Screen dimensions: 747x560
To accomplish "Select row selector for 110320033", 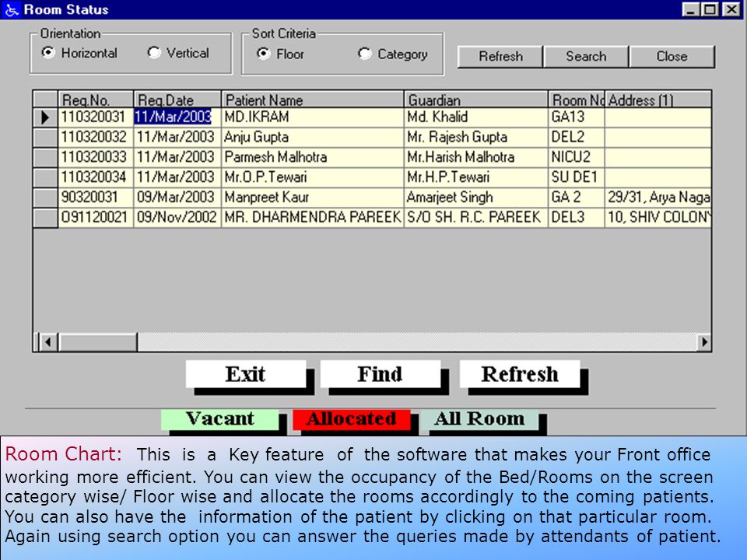I will pos(45,157).
